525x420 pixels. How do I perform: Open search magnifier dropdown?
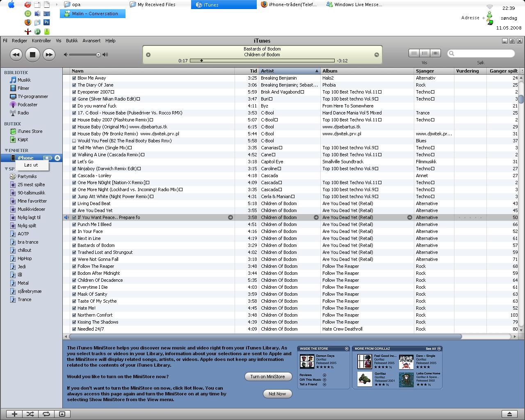(452, 53)
